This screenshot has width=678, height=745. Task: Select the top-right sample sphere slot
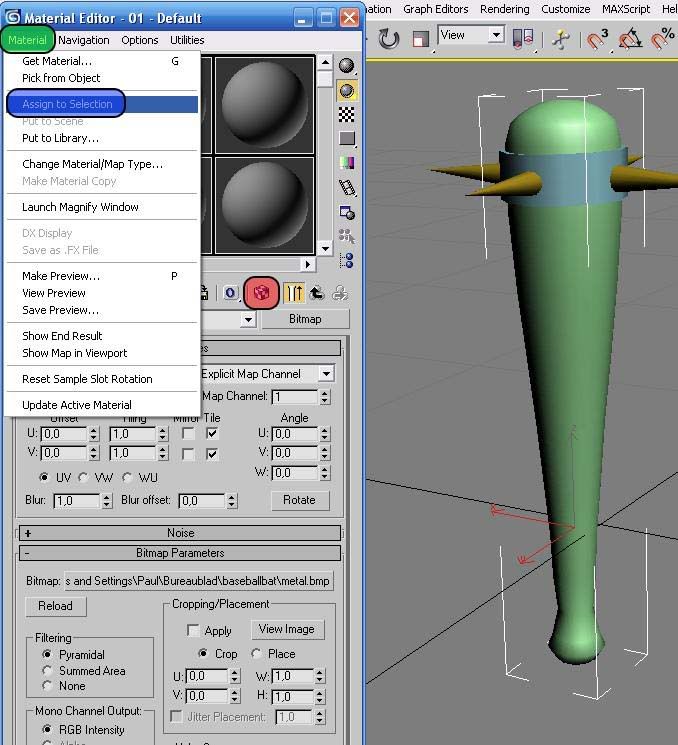coord(265,105)
